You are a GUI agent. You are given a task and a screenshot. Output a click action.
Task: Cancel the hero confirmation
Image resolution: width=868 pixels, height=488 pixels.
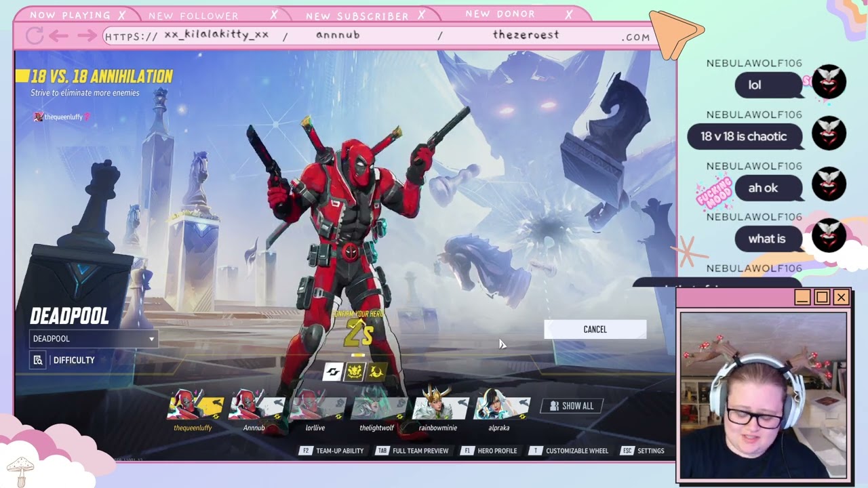tap(595, 329)
